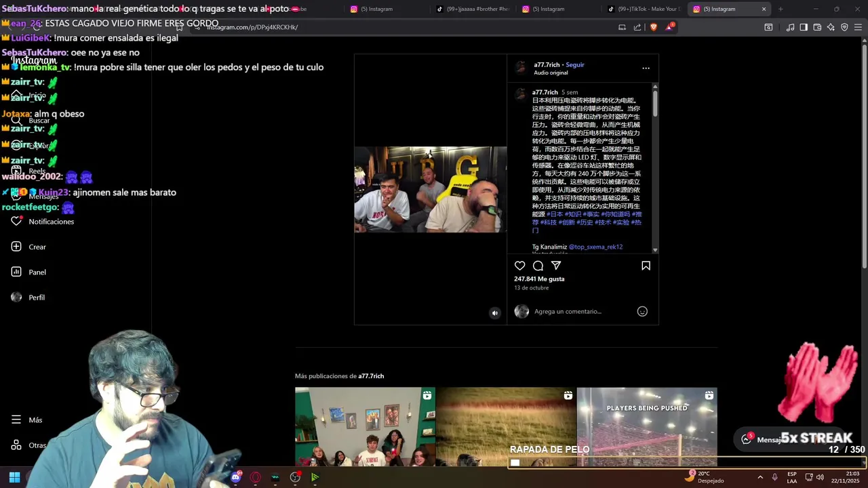This screenshot has height=488, width=868.
Task: Click a77.7rich in 'Más publicaciones de' heading
Action: click(371, 376)
